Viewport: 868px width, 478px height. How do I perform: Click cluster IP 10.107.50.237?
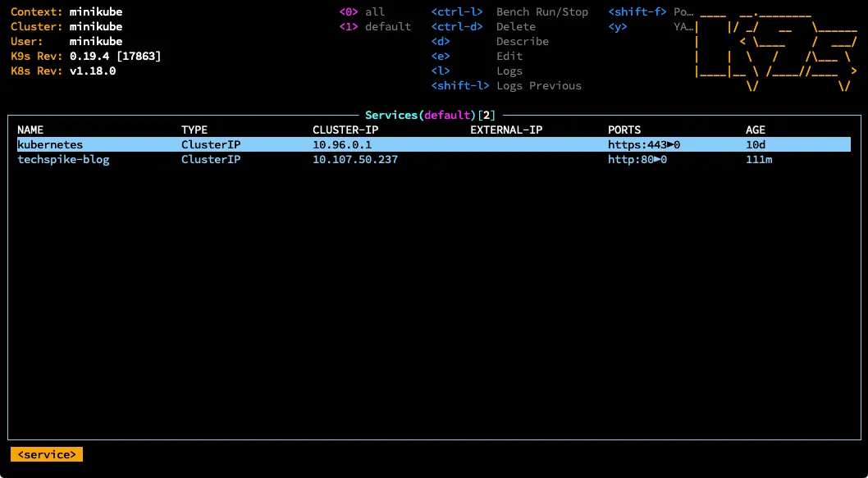(355, 160)
